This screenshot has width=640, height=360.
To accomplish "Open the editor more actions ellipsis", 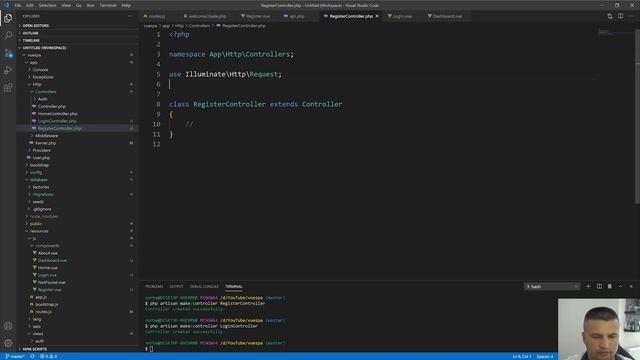I will click(x=631, y=16).
